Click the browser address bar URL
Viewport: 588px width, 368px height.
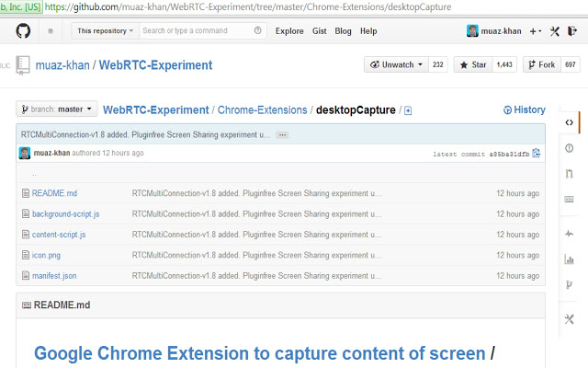(248, 6)
